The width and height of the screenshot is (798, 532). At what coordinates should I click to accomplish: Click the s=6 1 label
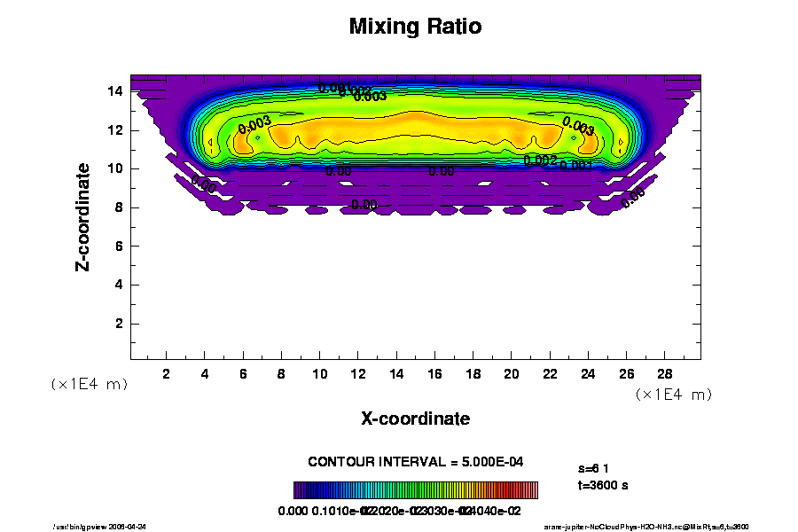[593, 467]
